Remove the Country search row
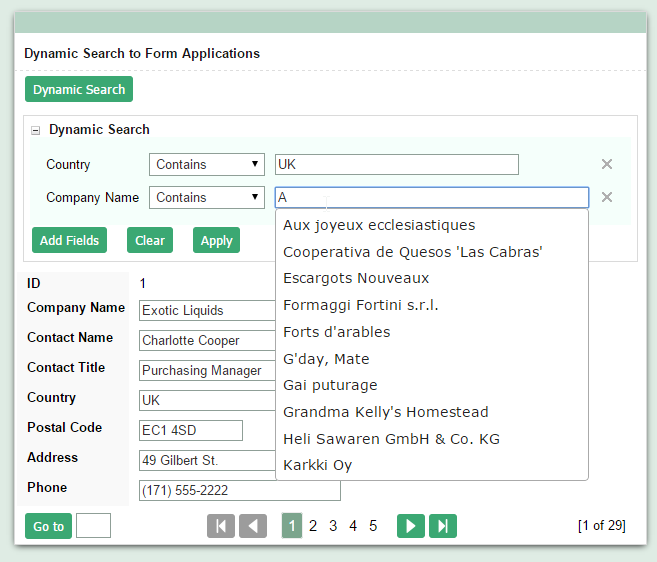 (607, 164)
